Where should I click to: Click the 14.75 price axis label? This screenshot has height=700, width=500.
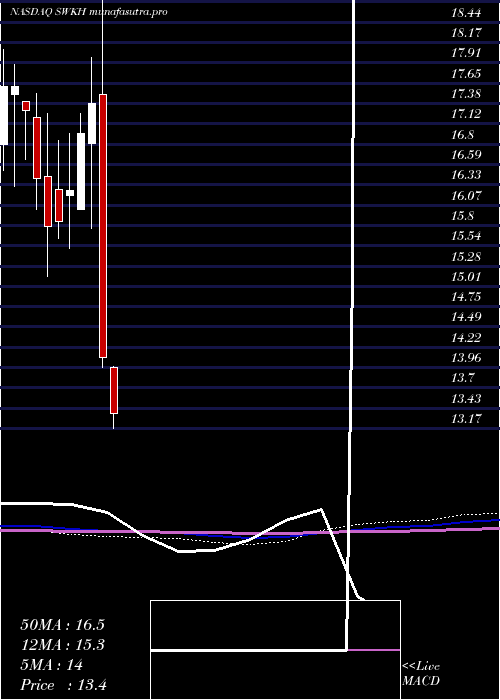pos(466,297)
